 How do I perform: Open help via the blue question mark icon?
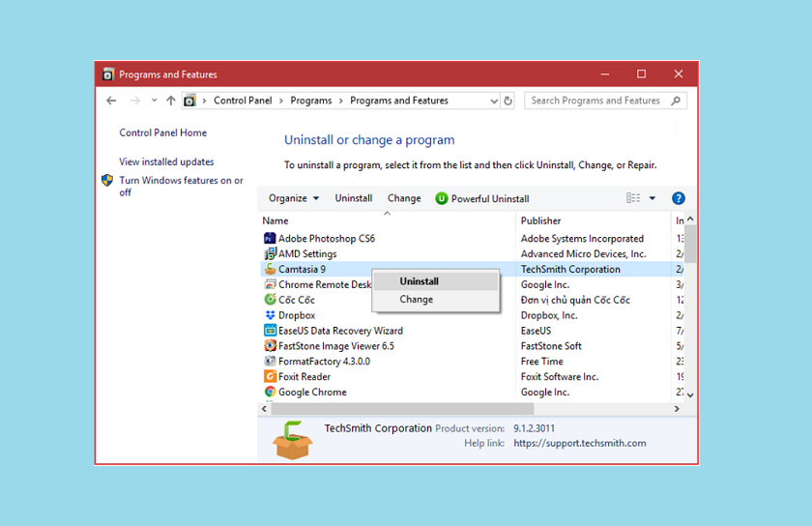coord(679,198)
